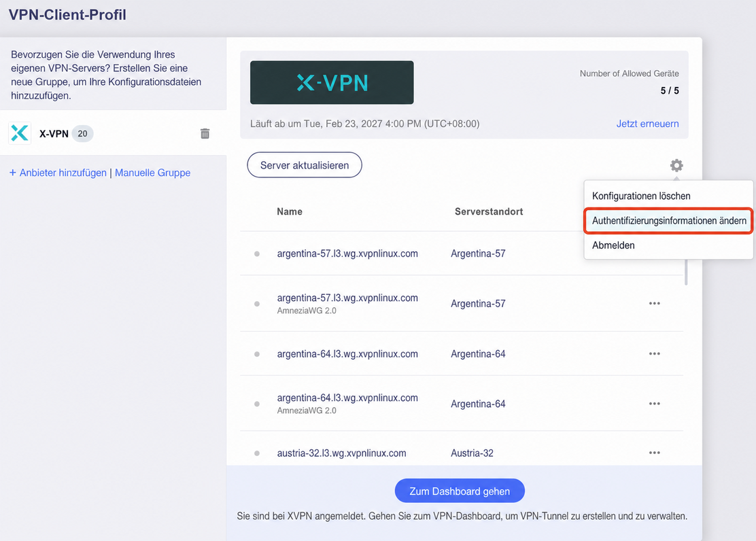Click Austria-32 server location
The width and height of the screenshot is (756, 541).
pyautogui.click(x=472, y=453)
